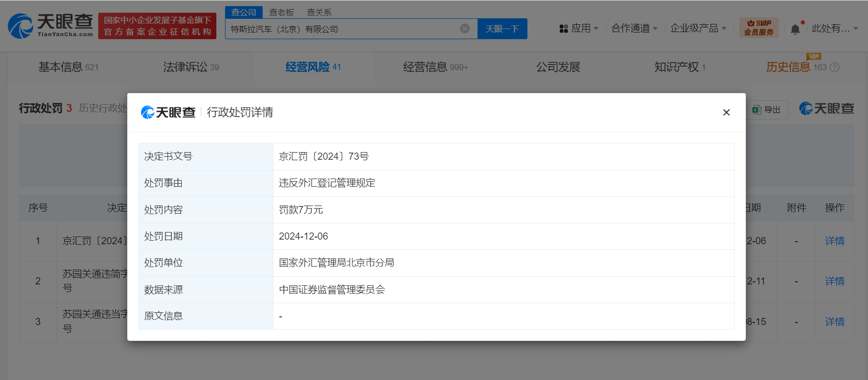Open the notification bell
The image size is (868, 380).
pos(795,29)
